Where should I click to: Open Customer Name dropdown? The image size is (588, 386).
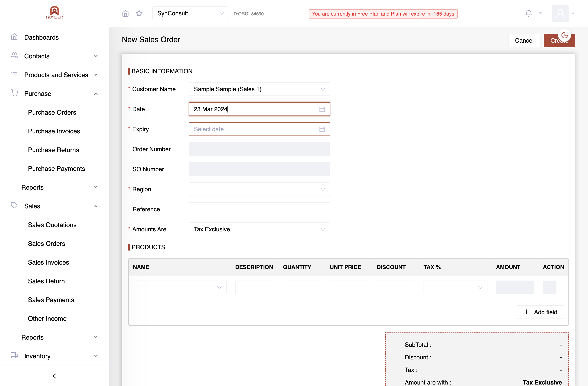pyautogui.click(x=259, y=89)
